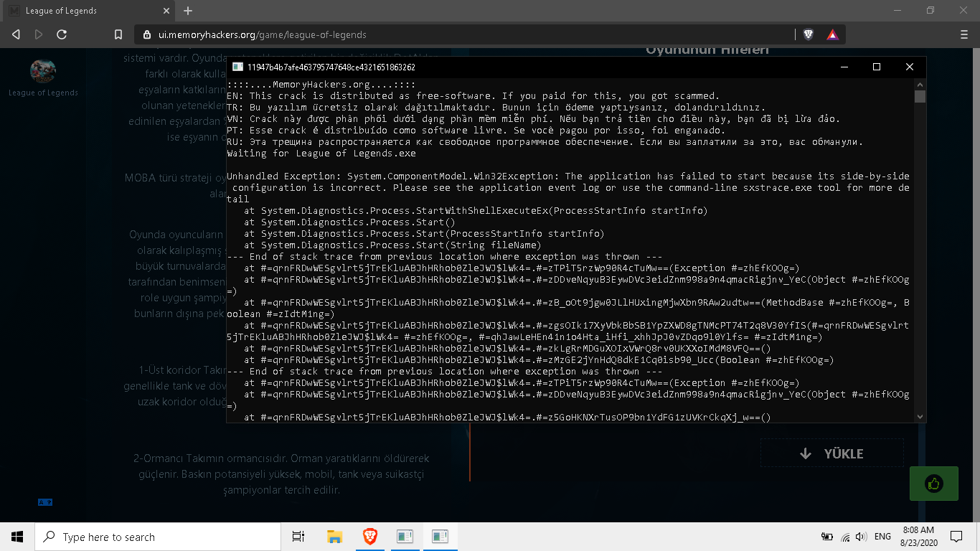Image resolution: width=980 pixels, height=551 pixels.
Task: Click the Windows Start button
Action: click(17, 537)
